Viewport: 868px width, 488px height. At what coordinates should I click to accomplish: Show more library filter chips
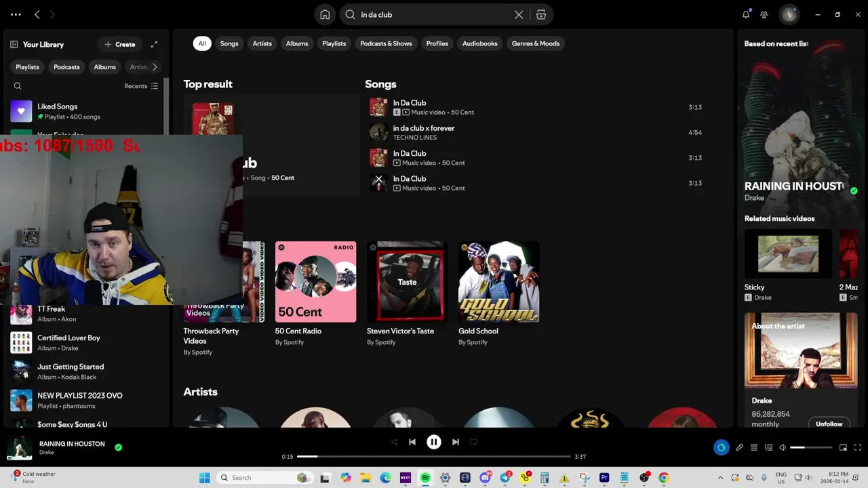(155, 67)
